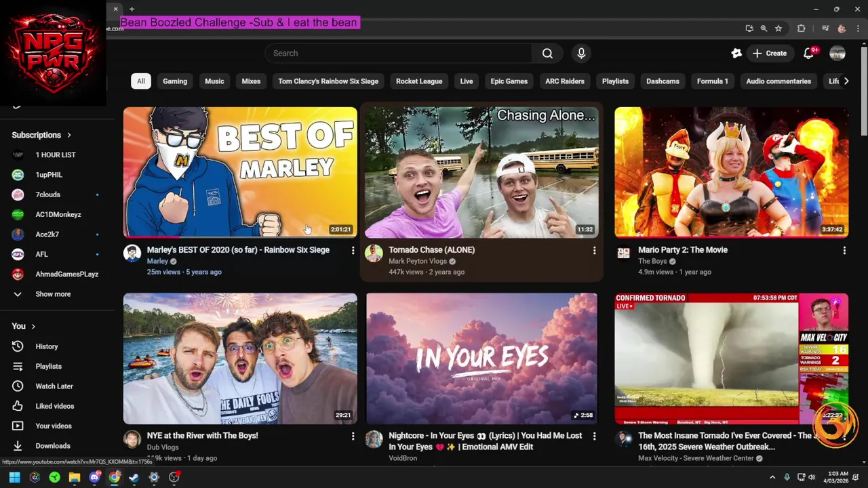Open Chrome's three-dot menu
868x488 pixels.
[858, 28]
